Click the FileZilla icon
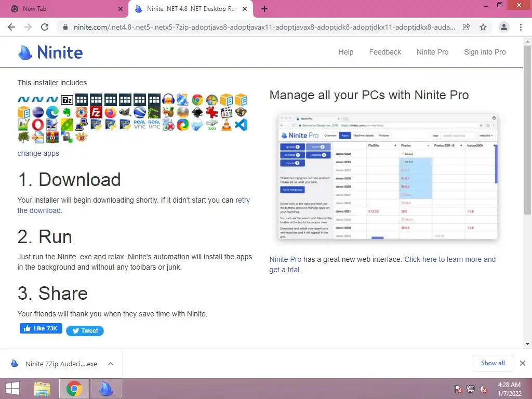Viewport: 532px width, 399px height. click(x=96, y=112)
